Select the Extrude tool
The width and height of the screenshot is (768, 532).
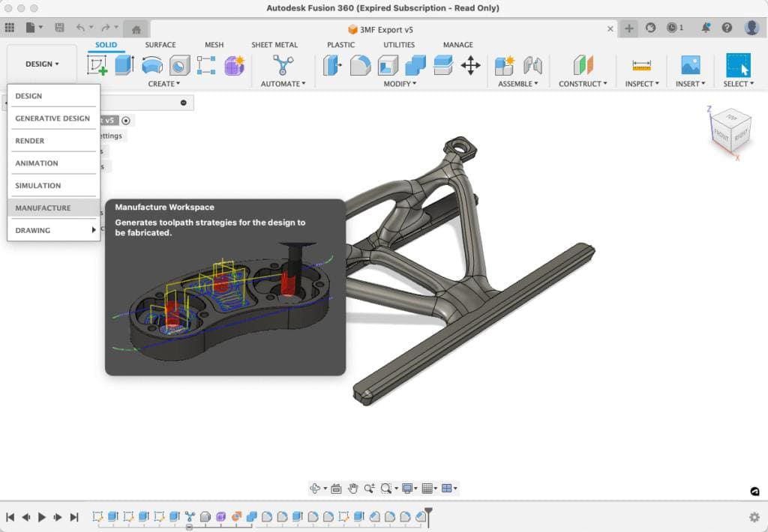tap(124, 65)
